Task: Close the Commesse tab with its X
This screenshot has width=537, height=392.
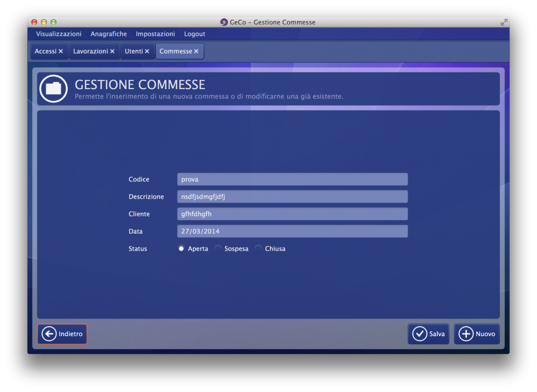Action: point(196,52)
